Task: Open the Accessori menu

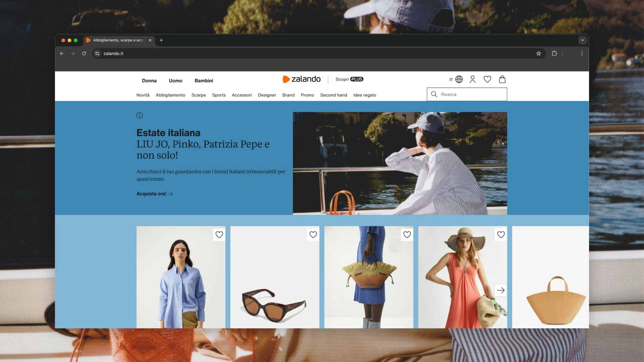Action: click(x=242, y=95)
